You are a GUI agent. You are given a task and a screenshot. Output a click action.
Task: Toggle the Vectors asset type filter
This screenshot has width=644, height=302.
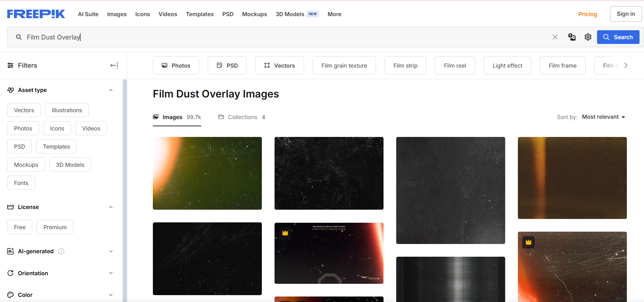(x=24, y=110)
